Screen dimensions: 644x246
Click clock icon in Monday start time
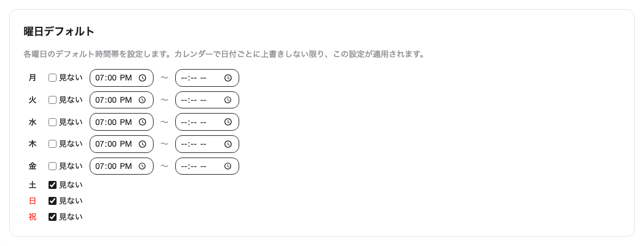[x=143, y=78]
